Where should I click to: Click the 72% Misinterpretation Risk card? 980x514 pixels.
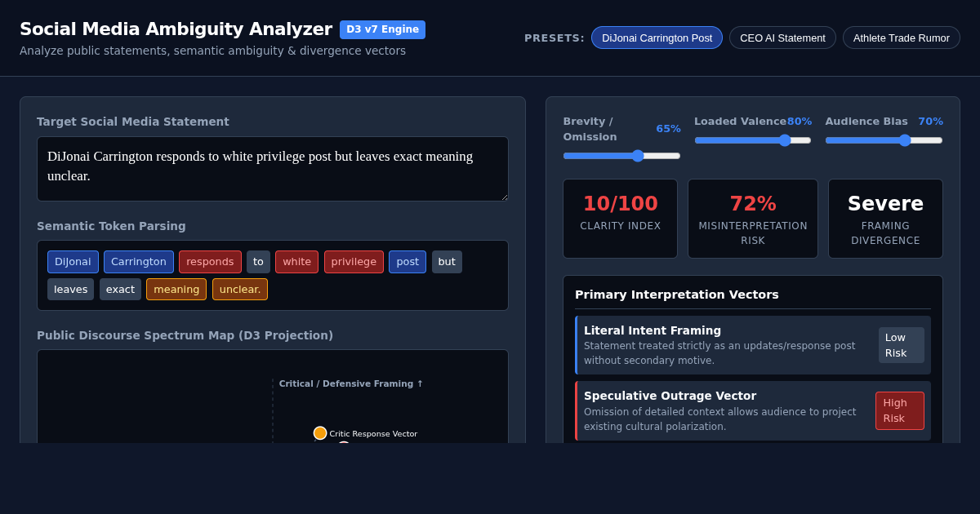[753, 219]
